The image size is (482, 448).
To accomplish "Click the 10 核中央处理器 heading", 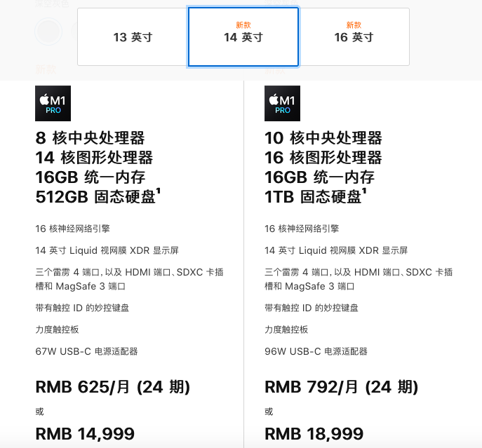I will pyautogui.click(x=323, y=137).
